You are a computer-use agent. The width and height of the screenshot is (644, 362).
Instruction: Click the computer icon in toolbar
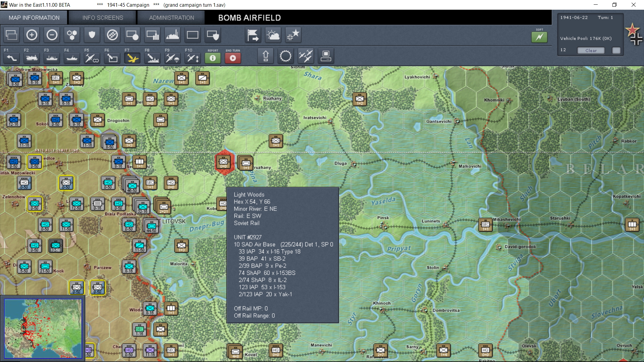(x=326, y=56)
